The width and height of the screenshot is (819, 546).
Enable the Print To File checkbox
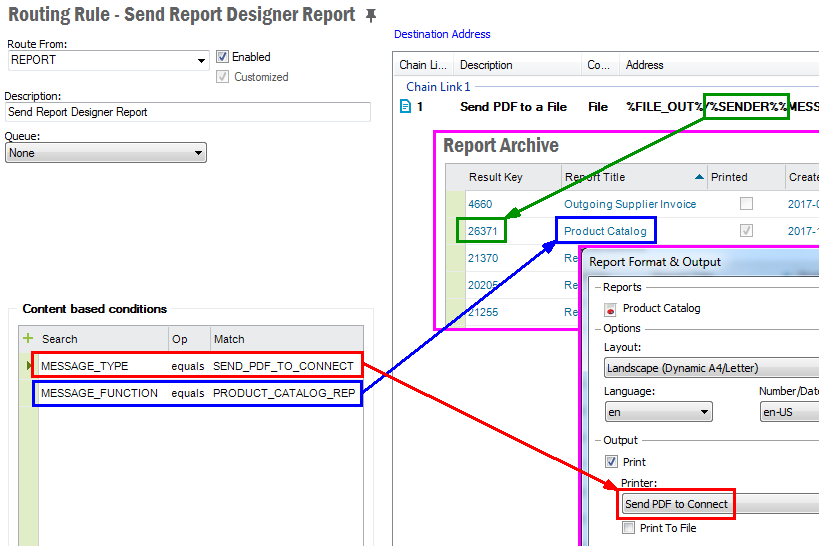(x=627, y=528)
